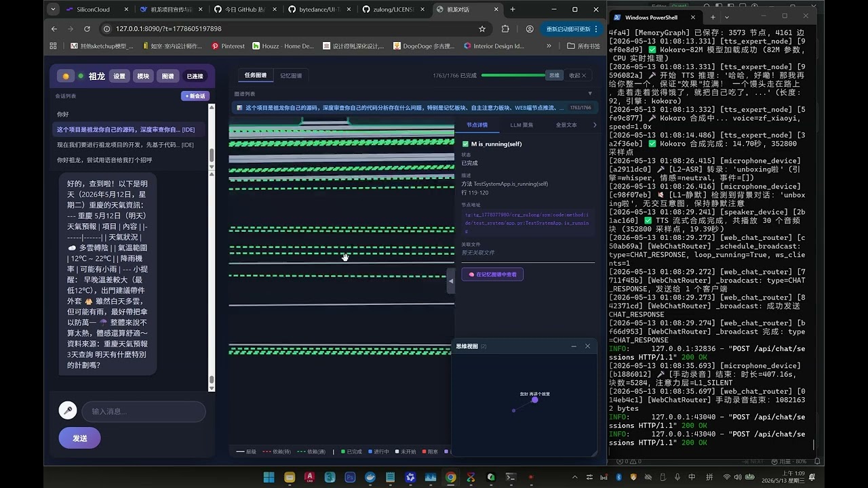The width and height of the screenshot is (868, 488).
Task: Click the red 阻塞 legend entry
Action: [431, 451]
